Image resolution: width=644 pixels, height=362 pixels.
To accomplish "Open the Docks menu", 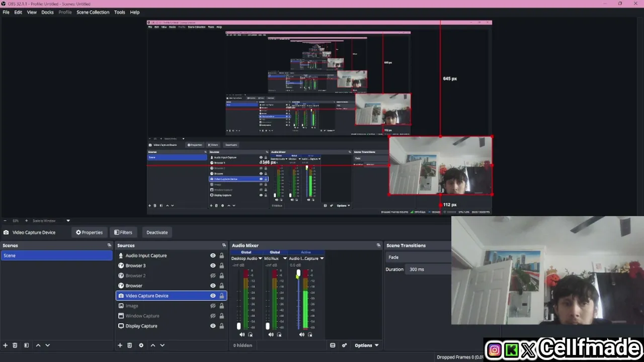I will click(47, 12).
